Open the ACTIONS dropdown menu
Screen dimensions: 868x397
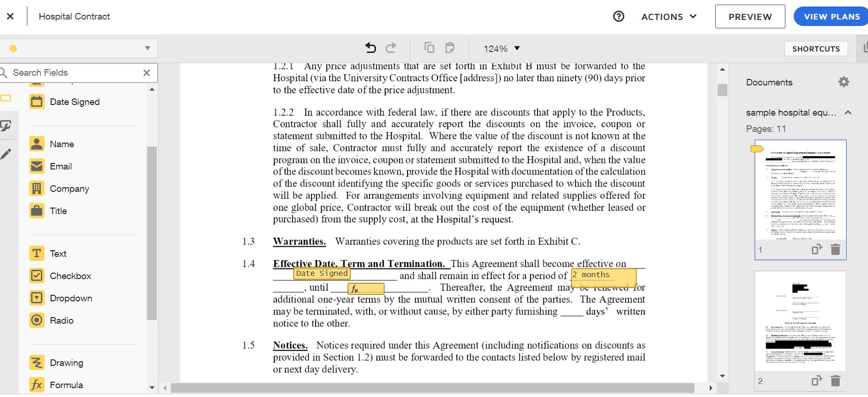pos(669,17)
